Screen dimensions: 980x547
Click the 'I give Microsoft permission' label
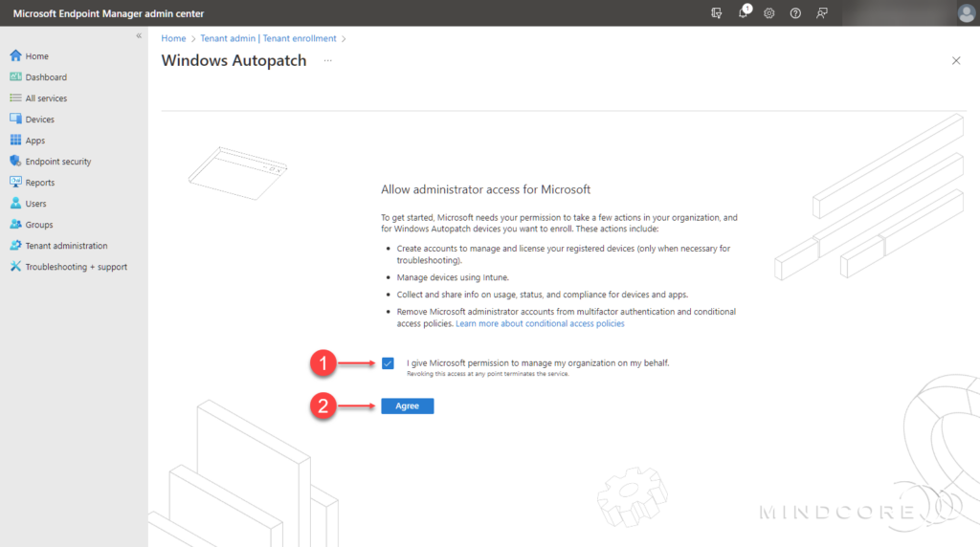538,362
